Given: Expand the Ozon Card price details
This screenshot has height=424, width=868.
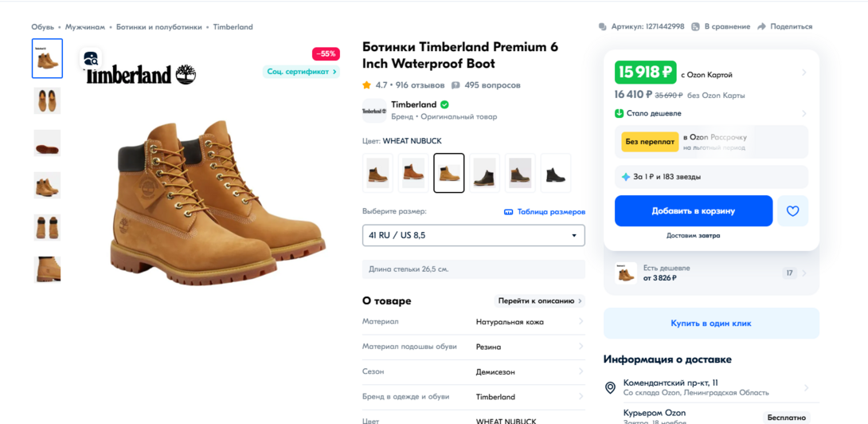Looking at the screenshot, I should [803, 73].
